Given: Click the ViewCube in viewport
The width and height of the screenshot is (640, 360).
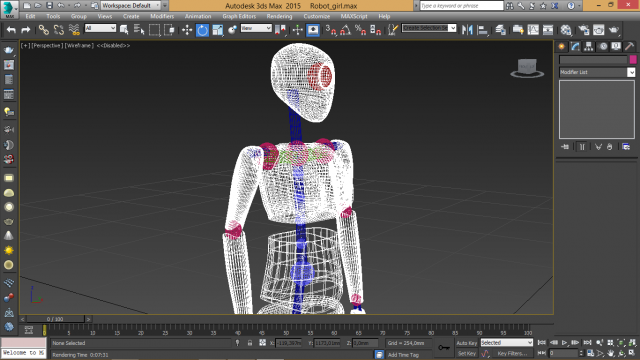Looking at the screenshot, I should coord(527,68).
